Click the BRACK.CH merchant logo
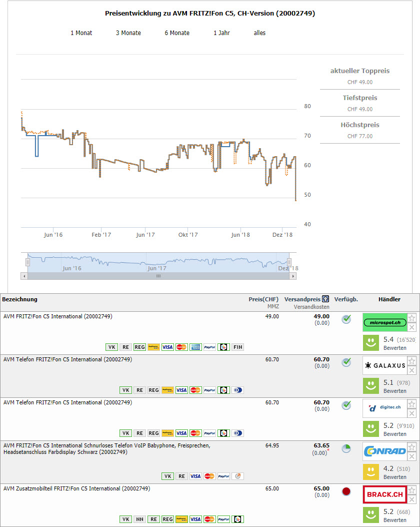The height and width of the screenshot is (527, 420). pos(383,494)
